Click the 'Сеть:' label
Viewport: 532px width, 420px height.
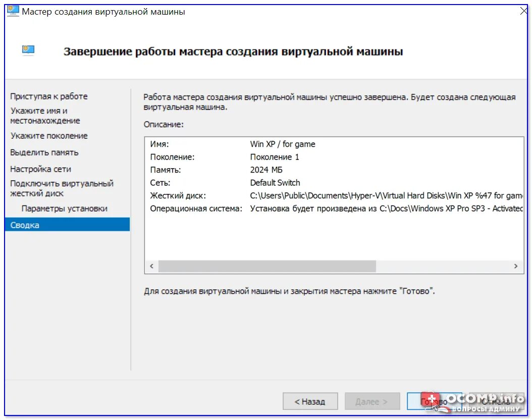click(x=160, y=183)
